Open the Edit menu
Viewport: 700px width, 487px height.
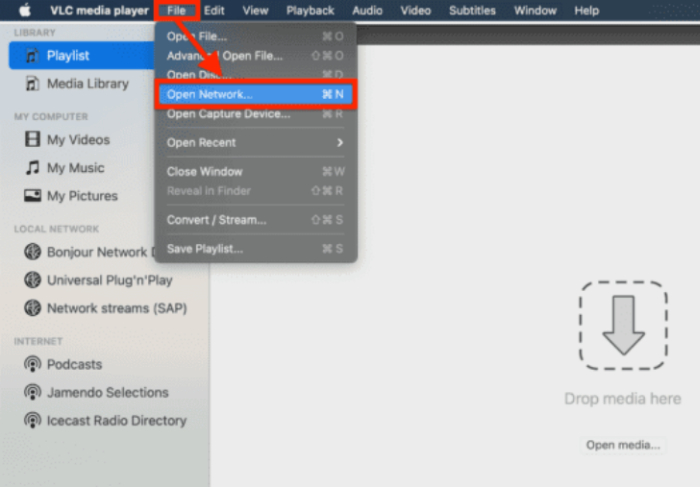214,10
